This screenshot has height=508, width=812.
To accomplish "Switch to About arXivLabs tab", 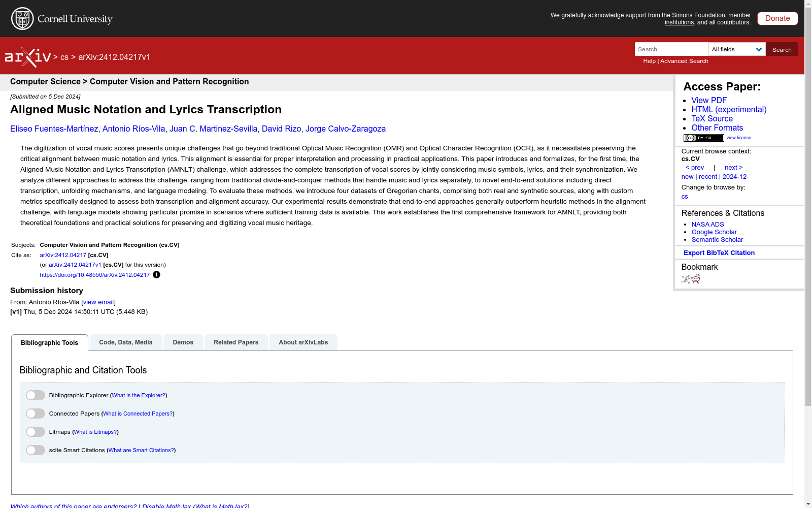I will [303, 342].
